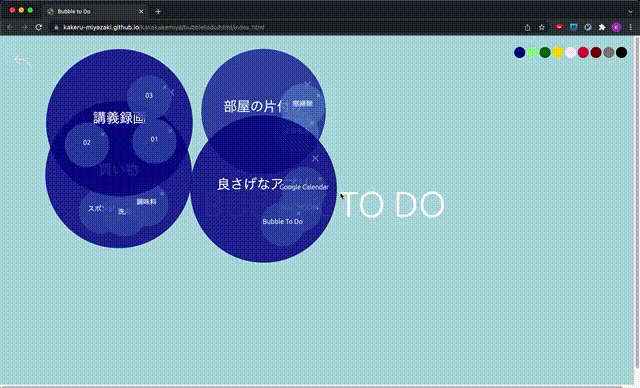Click the blue square extension icon
640x388 pixels.
coord(573,27)
